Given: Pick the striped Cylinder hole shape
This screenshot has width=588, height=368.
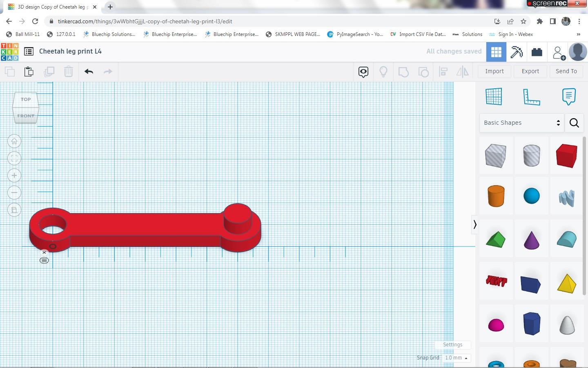Looking at the screenshot, I should (x=531, y=155).
